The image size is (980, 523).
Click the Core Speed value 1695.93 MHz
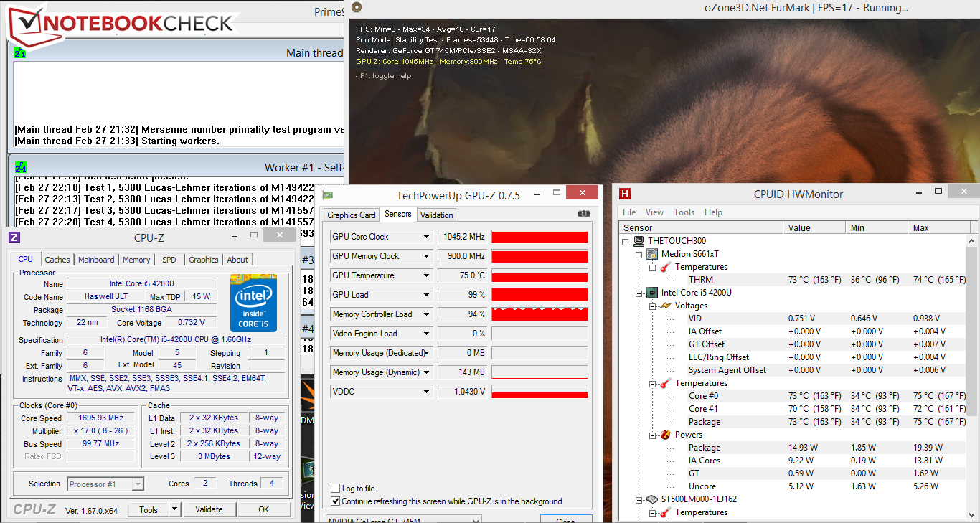100,418
